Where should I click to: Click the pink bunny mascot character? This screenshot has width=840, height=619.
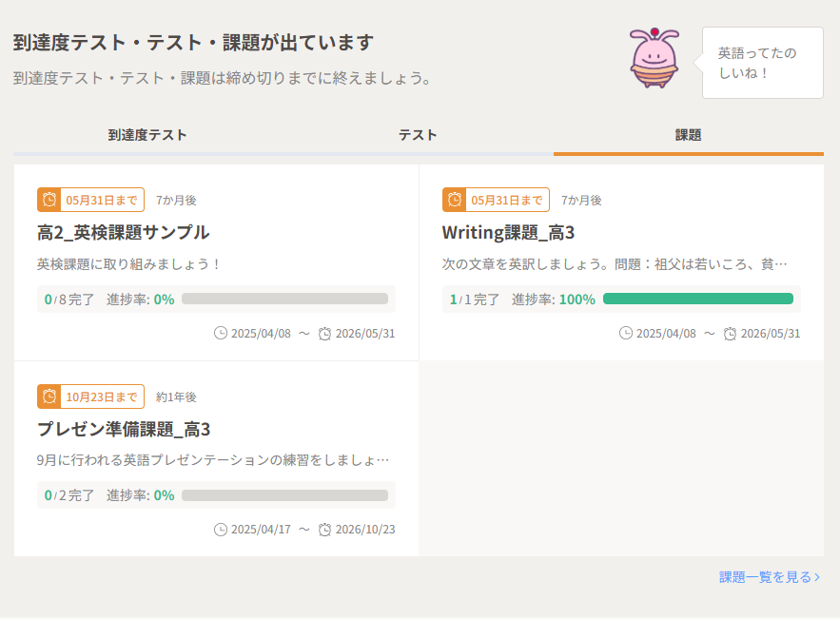(x=654, y=59)
